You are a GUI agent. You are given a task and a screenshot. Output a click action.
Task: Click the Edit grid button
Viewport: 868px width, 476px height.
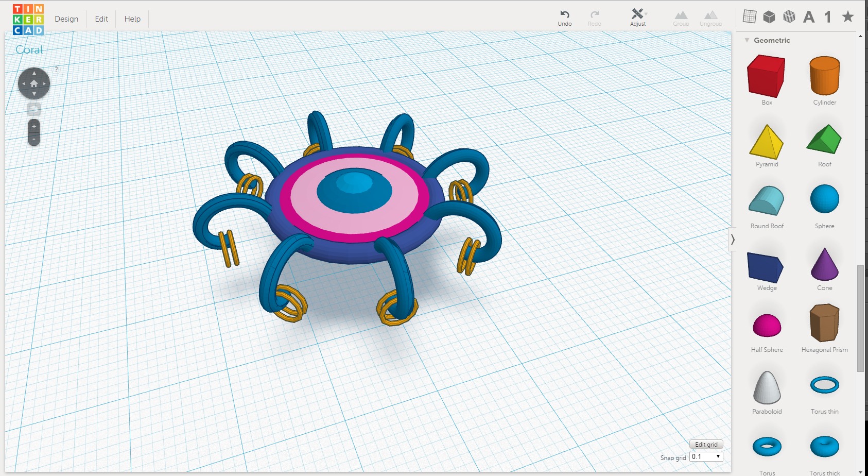[706, 444]
